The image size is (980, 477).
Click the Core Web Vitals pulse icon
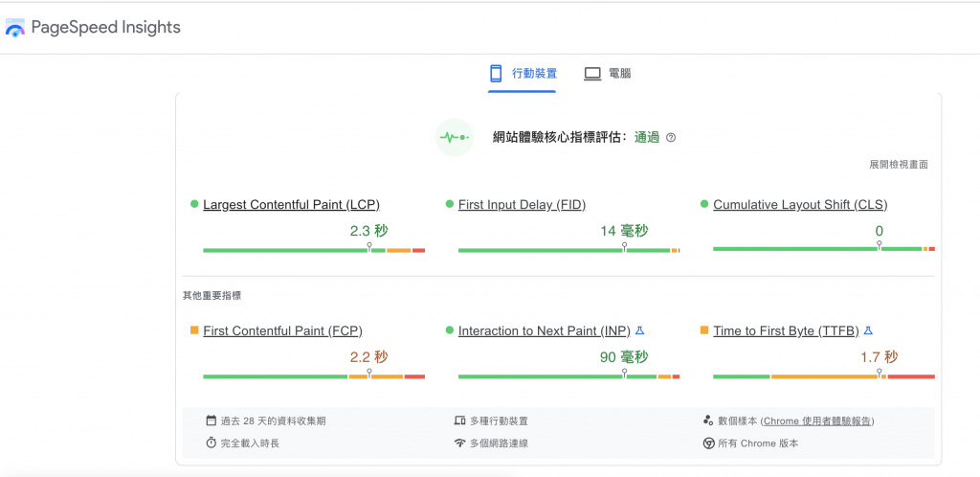(x=455, y=137)
